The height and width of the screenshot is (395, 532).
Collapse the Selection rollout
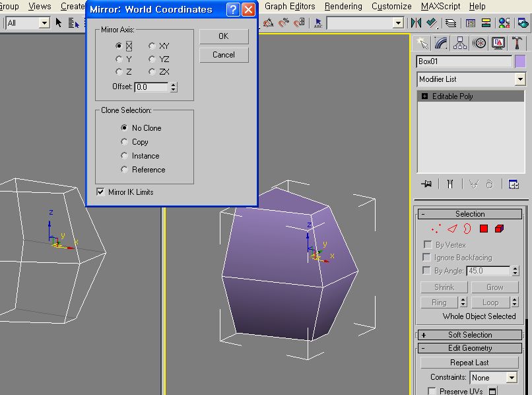(469, 214)
